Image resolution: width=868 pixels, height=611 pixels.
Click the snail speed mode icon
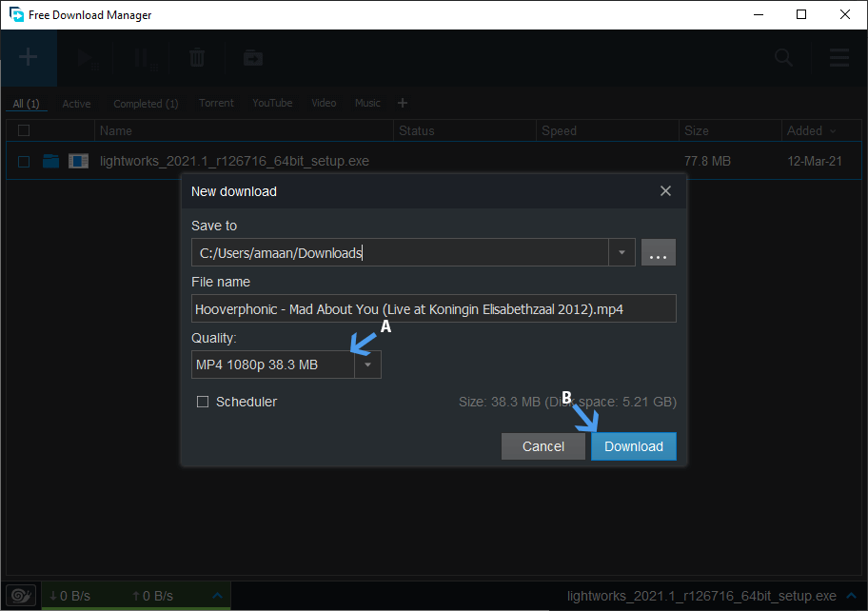(x=21, y=596)
